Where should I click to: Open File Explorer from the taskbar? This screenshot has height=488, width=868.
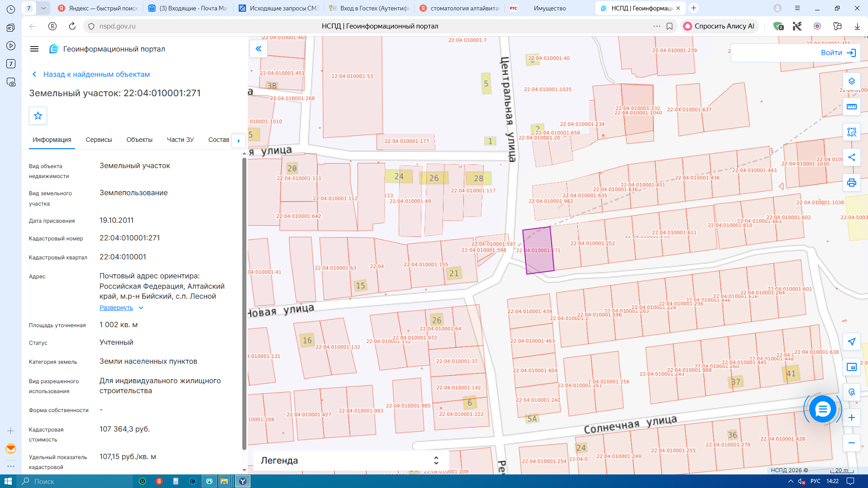coord(224,481)
